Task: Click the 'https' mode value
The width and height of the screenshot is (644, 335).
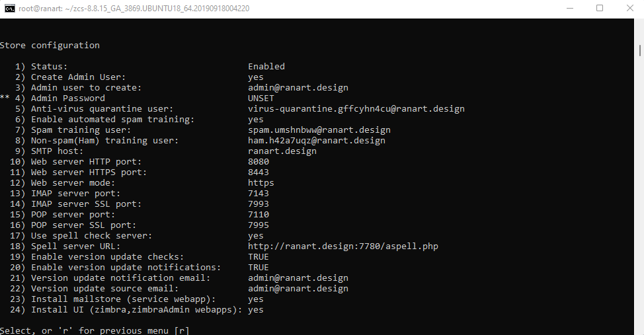Action: click(261, 183)
